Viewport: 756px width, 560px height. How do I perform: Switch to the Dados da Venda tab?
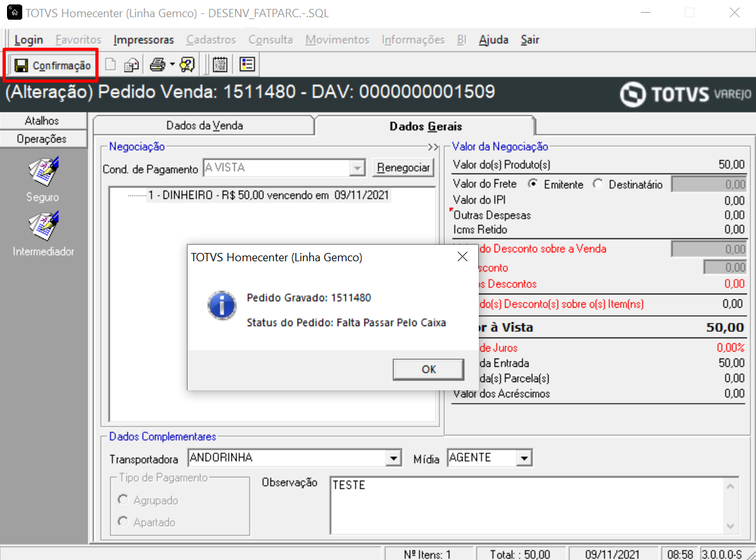tap(205, 126)
